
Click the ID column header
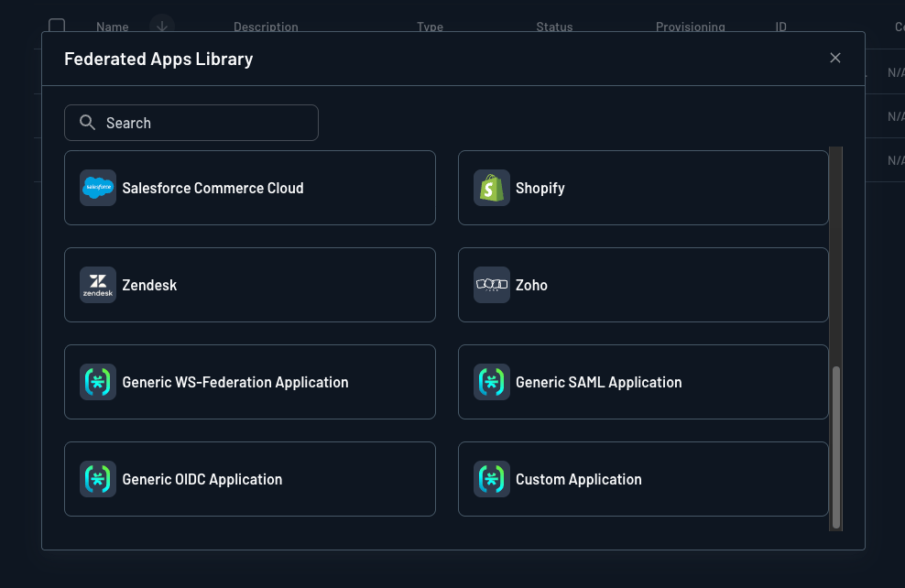tap(780, 27)
